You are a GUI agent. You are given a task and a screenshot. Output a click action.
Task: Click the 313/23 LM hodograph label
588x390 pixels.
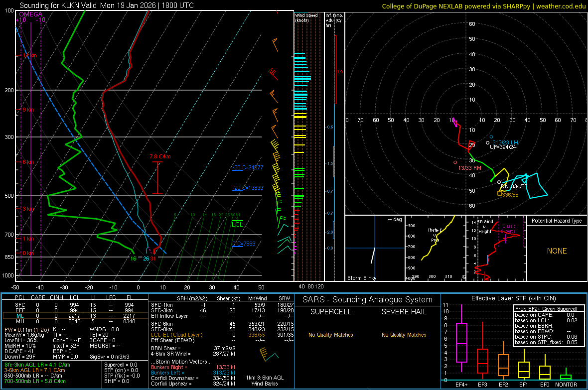505,142
